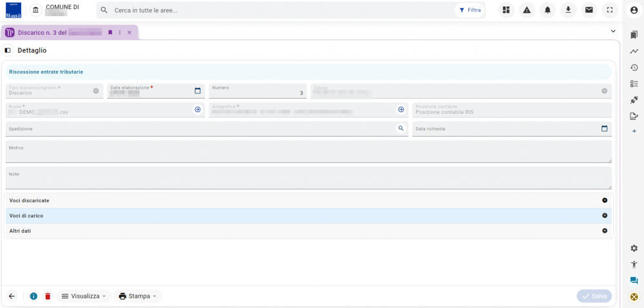Toggle the side panel next to Dettaglio
The height and width of the screenshot is (308, 644).
(x=7, y=50)
